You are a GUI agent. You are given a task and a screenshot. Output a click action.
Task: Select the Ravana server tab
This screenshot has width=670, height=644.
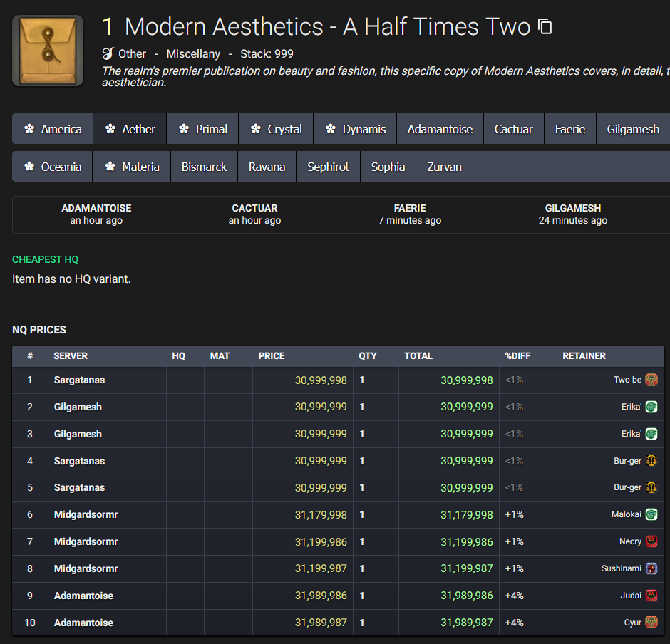267,167
